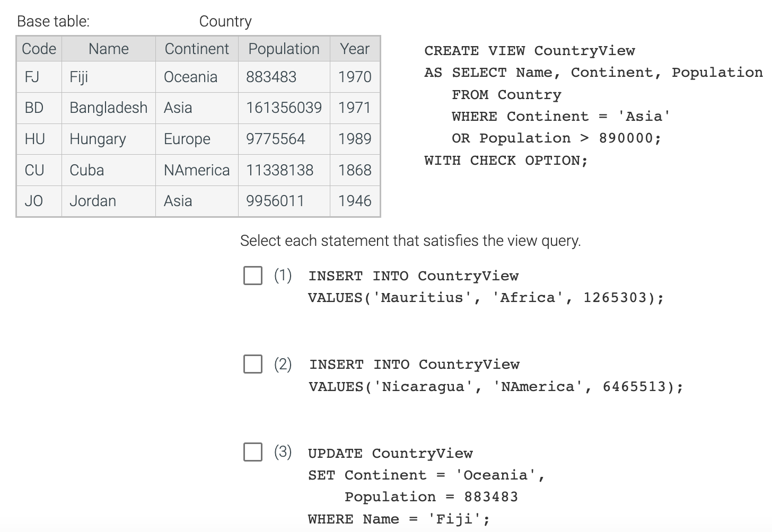Select the Name column header
The width and height of the screenshot is (772, 532).
(108, 48)
